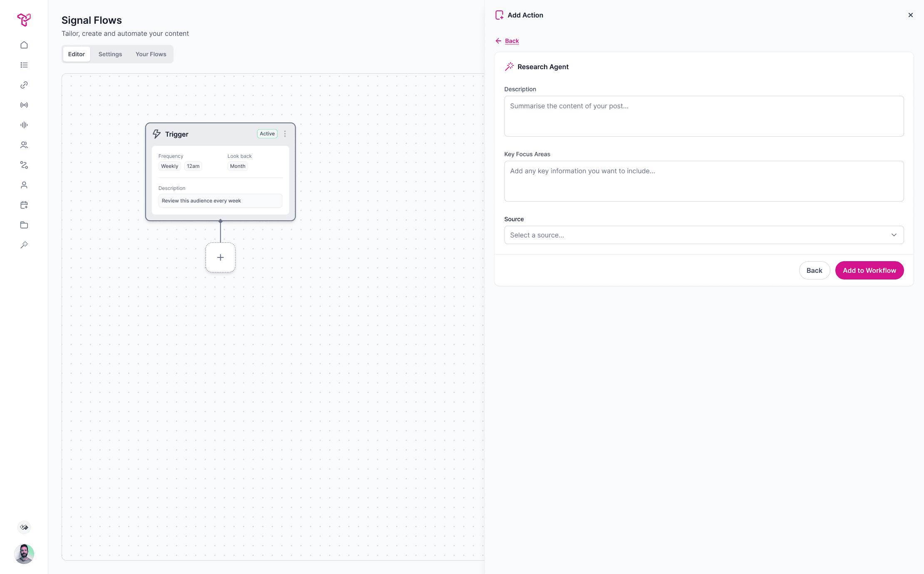This screenshot has height=574, width=924.
Task: Click the plus add-step node
Action: (x=221, y=257)
